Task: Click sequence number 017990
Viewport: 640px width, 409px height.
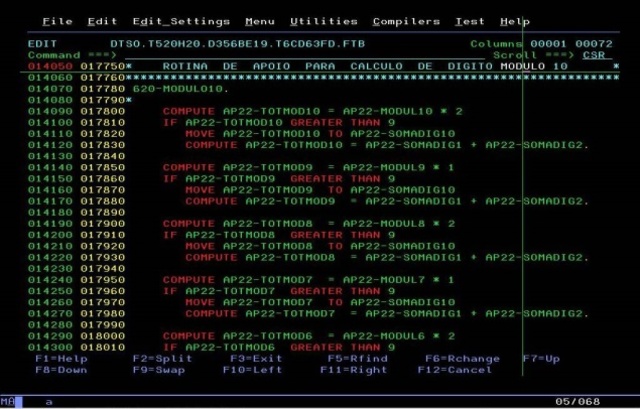Action: click(102, 325)
